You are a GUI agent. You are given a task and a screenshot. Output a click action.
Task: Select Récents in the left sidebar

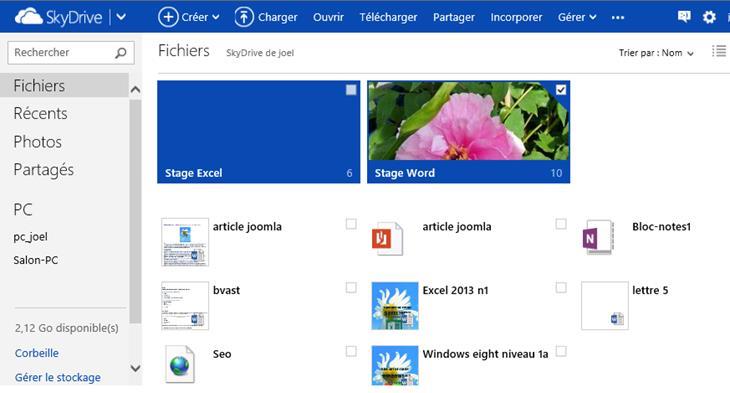pos(40,113)
